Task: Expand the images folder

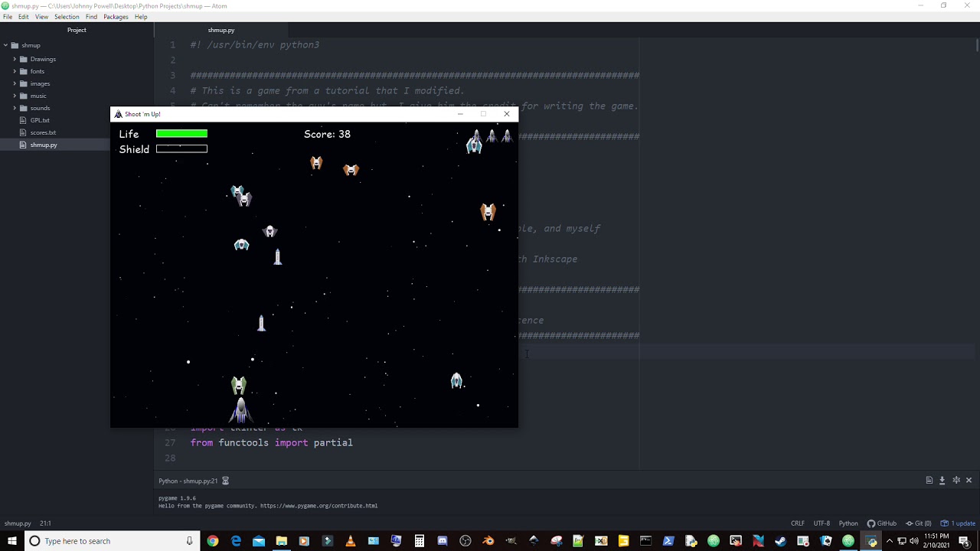Action: [14, 83]
